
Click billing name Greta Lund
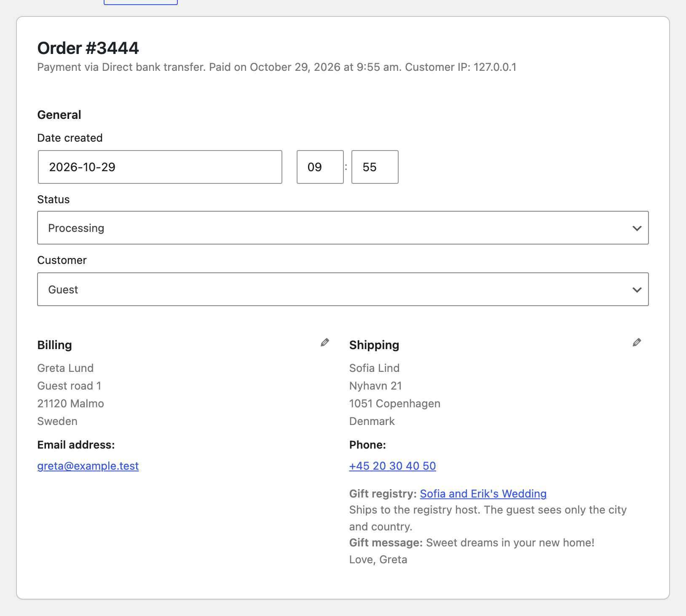(65, 368)
